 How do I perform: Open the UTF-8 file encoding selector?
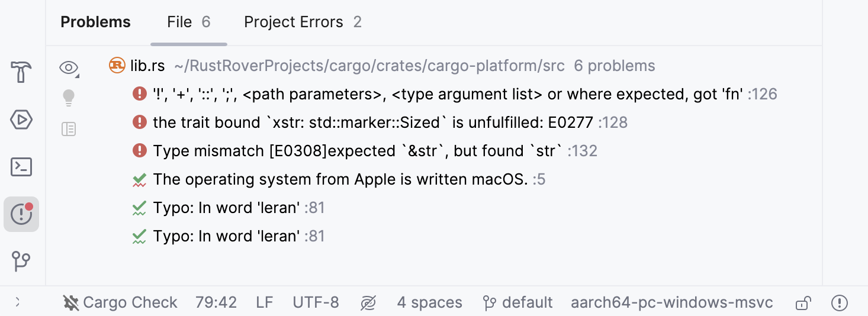316,303
